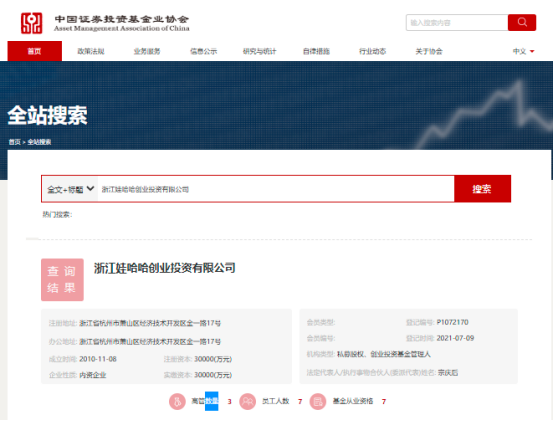
Task: Click the 高管数量 person icon
Action: (x=177, y=402)
